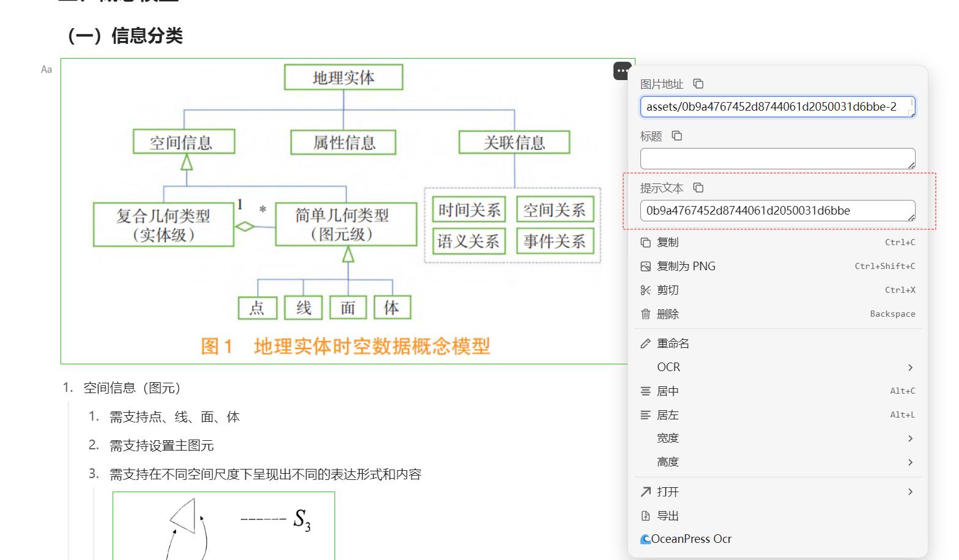The width and height of the screenshot is (959, 560).
Task: Click the 标题 label text
Action: click(651, 136)
